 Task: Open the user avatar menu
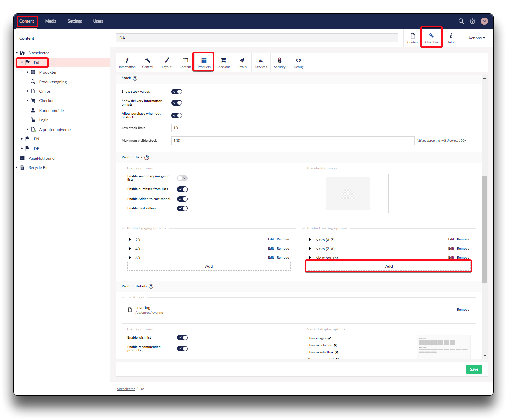484,21
